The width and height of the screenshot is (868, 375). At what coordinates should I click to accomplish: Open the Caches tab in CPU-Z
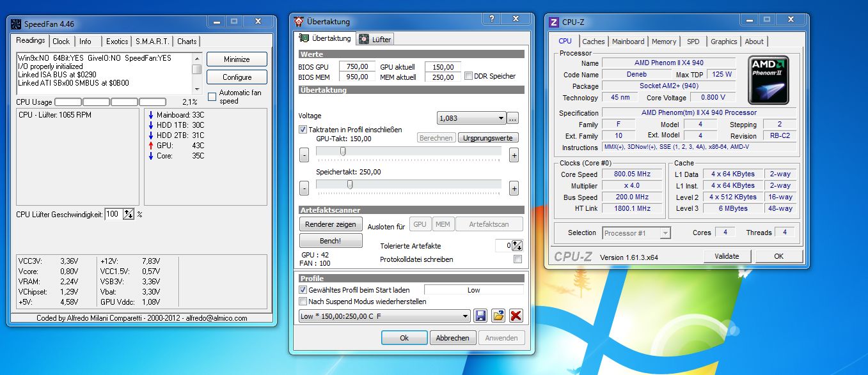point(594,42)
